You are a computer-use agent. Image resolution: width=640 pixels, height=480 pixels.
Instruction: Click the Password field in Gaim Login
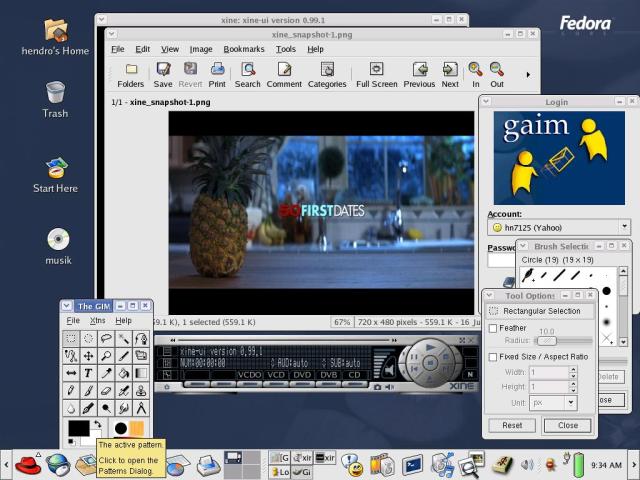click(x=501, y=260)
